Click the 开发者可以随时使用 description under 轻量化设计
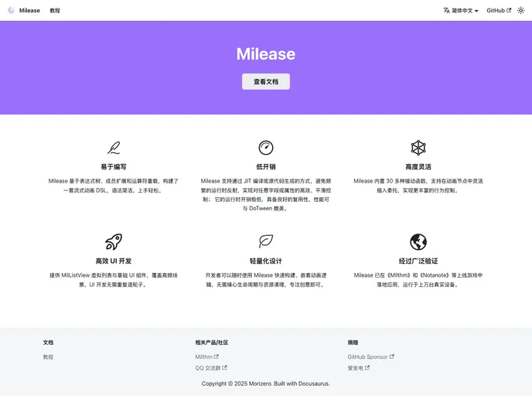 [x=266, y=280]
